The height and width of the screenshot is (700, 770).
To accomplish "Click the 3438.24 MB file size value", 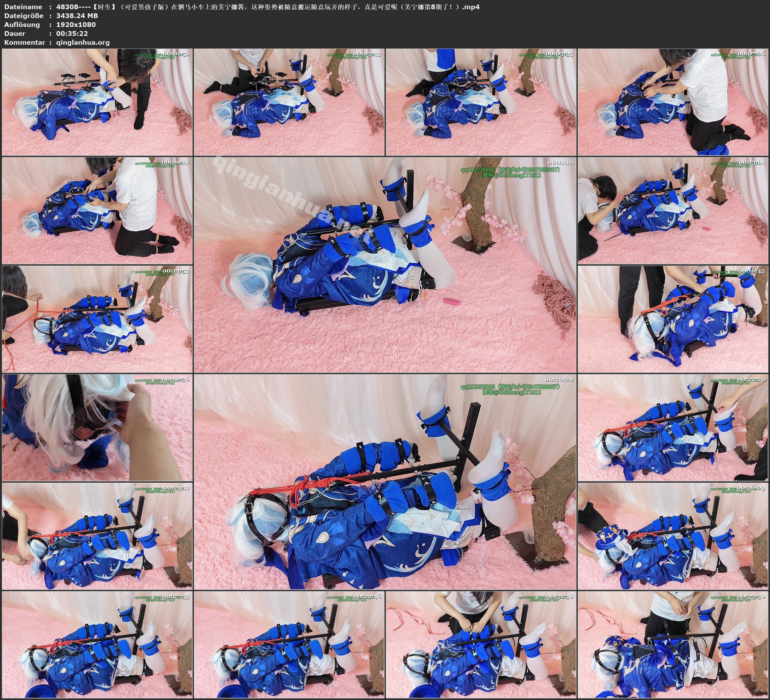I will pos(77,16).
